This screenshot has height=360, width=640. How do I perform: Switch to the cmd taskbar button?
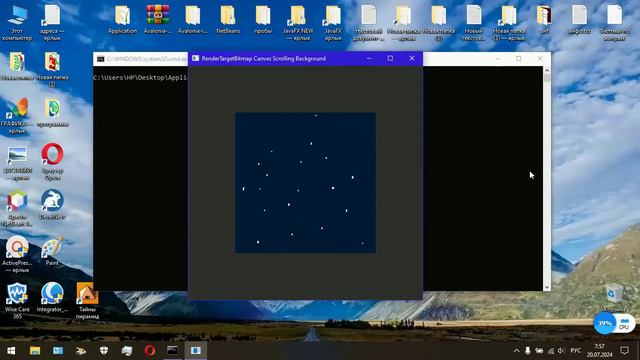[x=173, y=351]
